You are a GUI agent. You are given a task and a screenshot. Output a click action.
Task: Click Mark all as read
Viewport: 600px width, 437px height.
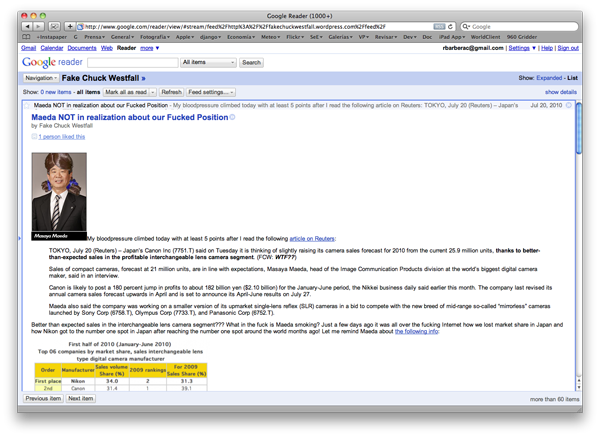coord(126,92)
